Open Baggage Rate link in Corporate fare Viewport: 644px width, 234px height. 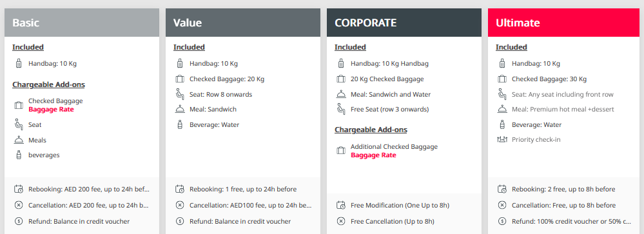point(373,155)
